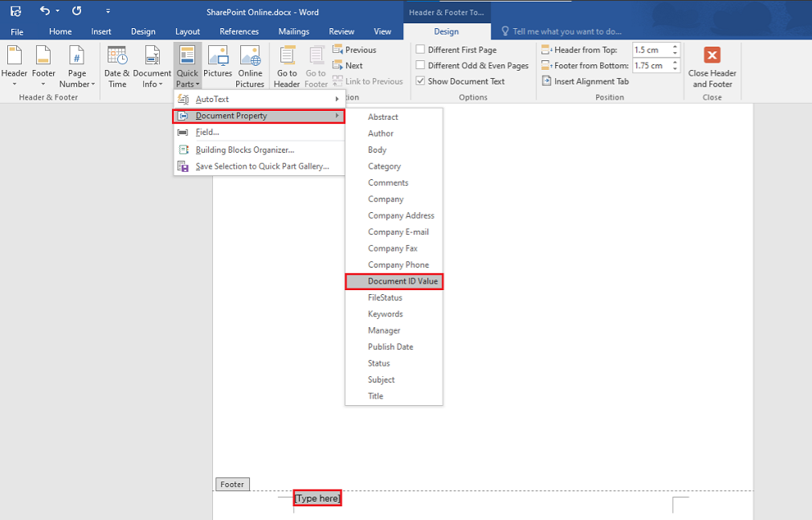This screenshot has width=812, height=520.
Task: Go to Header
Action: click(x=287, y=67)
